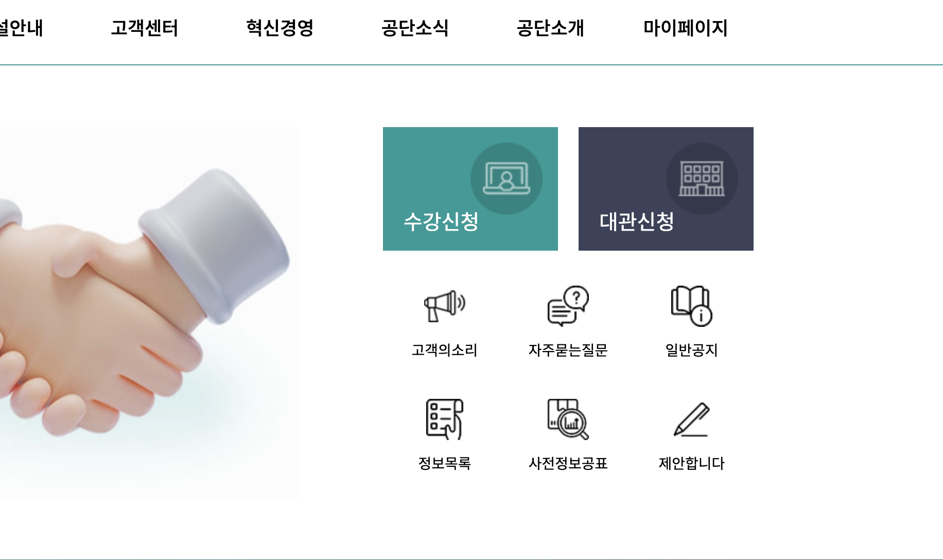Select 공단소식 in the navigation bar
Screen dimensions: 943x560
click(415, 28)
